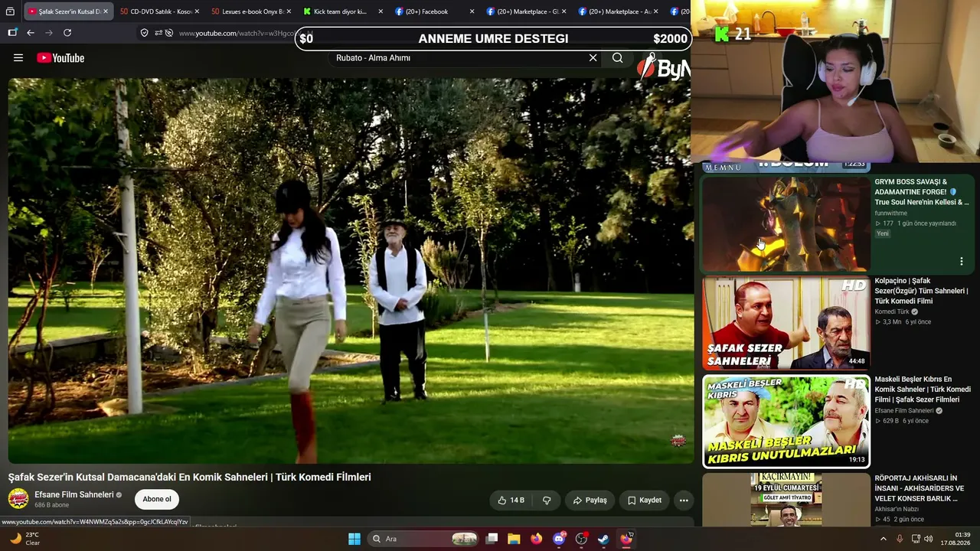980x551 pixels.
Task: Open the Kolpaçino Tüm Sahneleri title link
Action: (x=922, y=291)
